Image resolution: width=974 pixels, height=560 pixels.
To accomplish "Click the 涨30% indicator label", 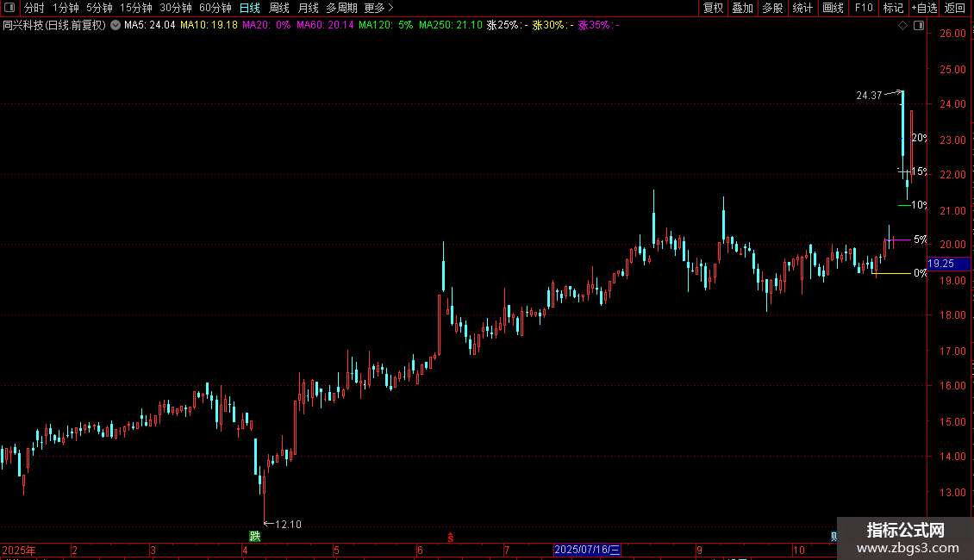I will pos(553,26).
